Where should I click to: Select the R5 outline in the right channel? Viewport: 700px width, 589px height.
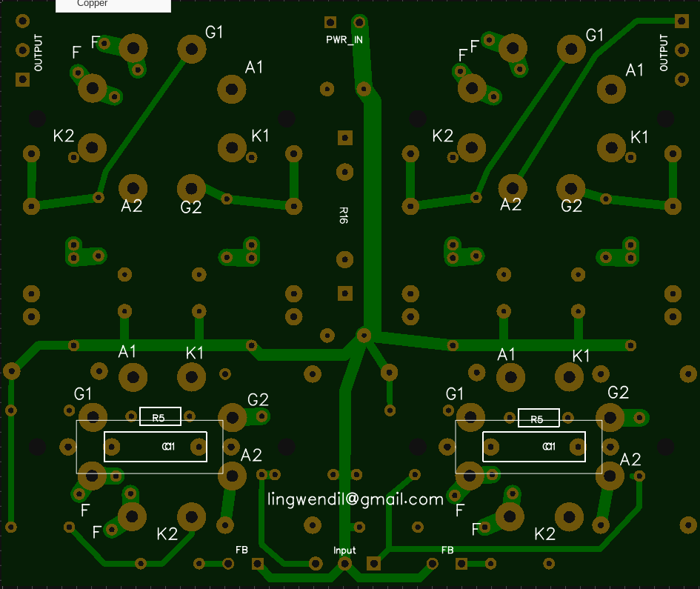539,418
